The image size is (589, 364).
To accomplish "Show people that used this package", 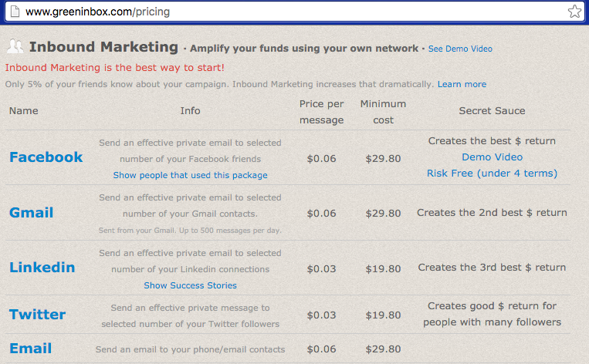I will tap(190, 175).
